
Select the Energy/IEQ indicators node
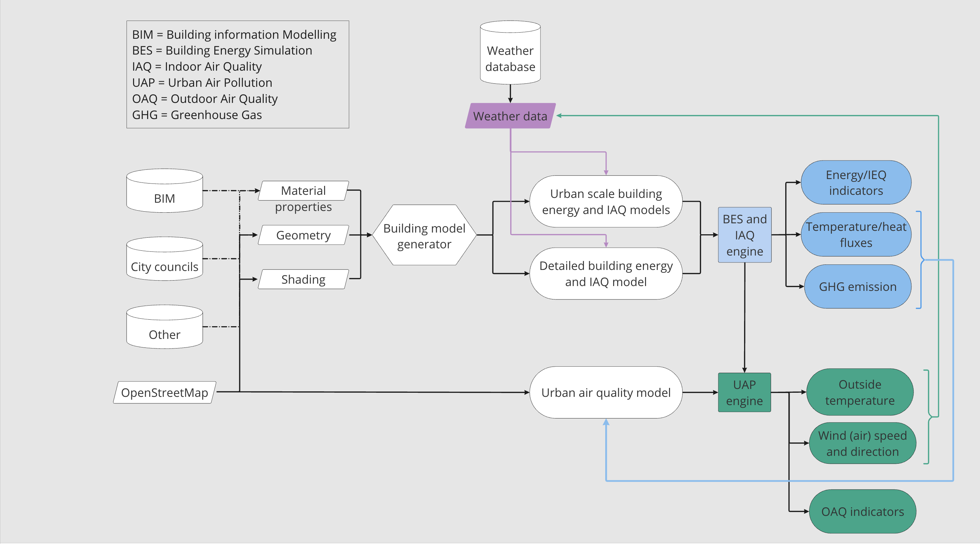tap(855, 182)
